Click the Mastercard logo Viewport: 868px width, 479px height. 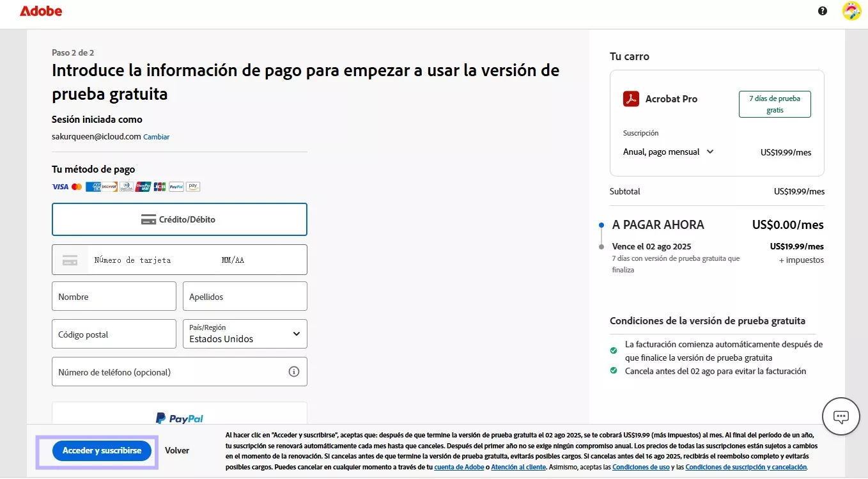click(77, 187)
